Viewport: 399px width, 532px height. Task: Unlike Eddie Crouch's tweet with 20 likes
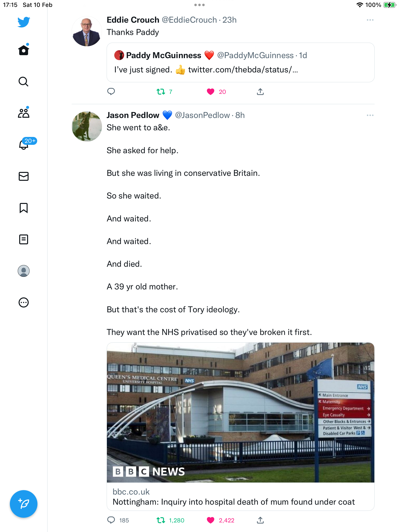tap(211, 92)
